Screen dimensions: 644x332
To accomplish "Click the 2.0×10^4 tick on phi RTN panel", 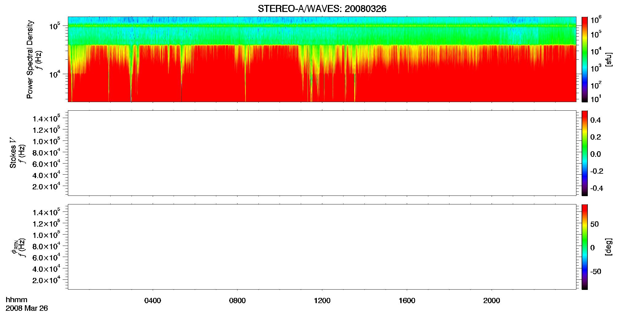I will (x=46, y=280).
